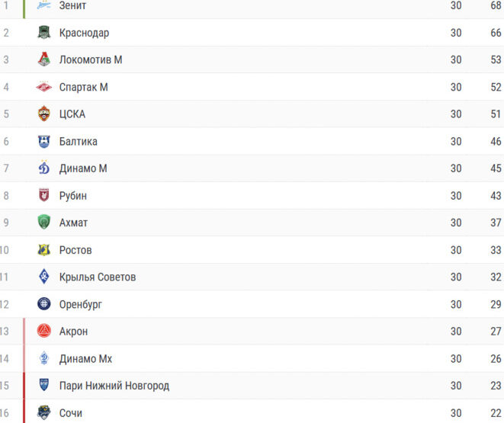Click the Ростов yellow-blue crest
Screen dimensions: 504x423
44,250
